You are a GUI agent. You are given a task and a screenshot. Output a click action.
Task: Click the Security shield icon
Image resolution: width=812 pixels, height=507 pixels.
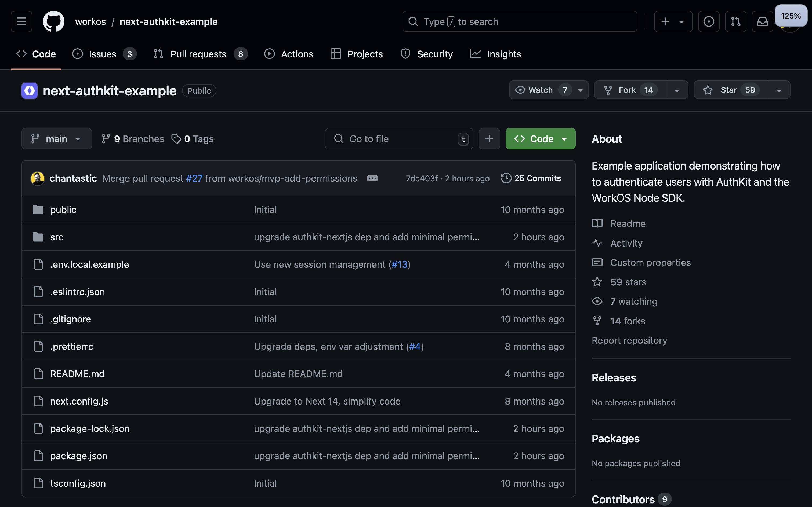click(x=406, y=53)
